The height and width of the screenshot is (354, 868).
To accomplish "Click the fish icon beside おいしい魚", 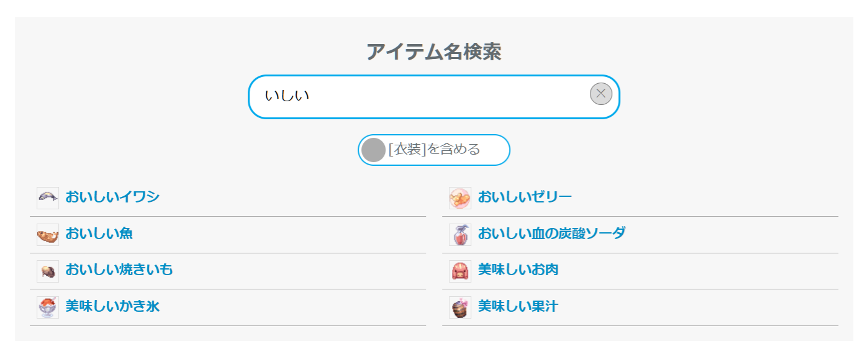I will coord(48,235).
